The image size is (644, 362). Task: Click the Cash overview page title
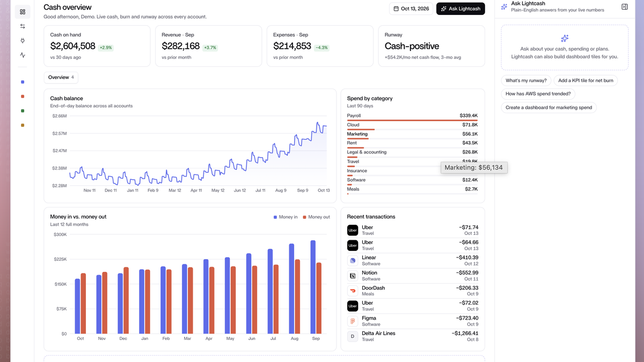[68, 8]
